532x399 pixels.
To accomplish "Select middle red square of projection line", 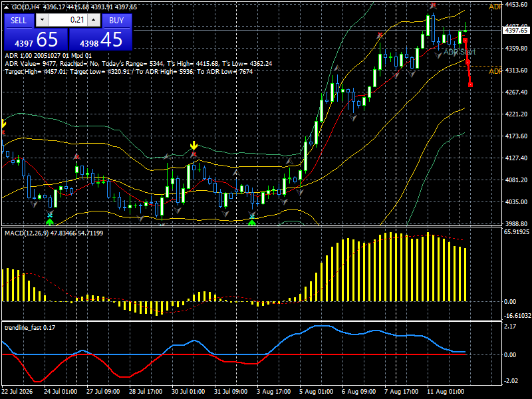I will [468, 62].
